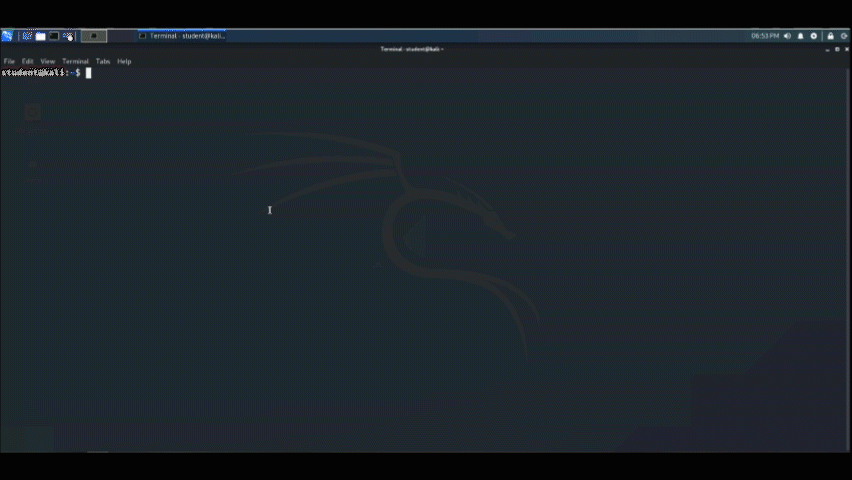
Task: Click the log out panel icon
Action: coord(844,36)
